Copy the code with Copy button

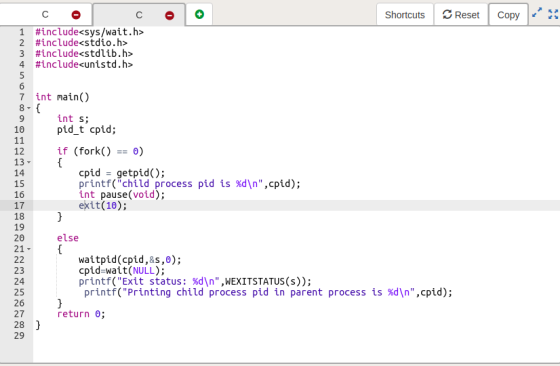coord(508,15)
